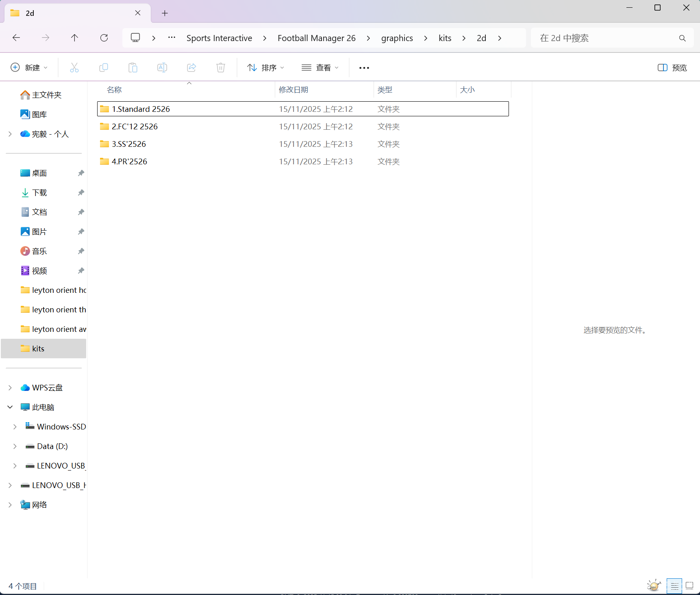The image size is (700, 595).
Task: Navigate to graphics in the breadcrumb
Action: pyautogui.click(x=397, y=38)
